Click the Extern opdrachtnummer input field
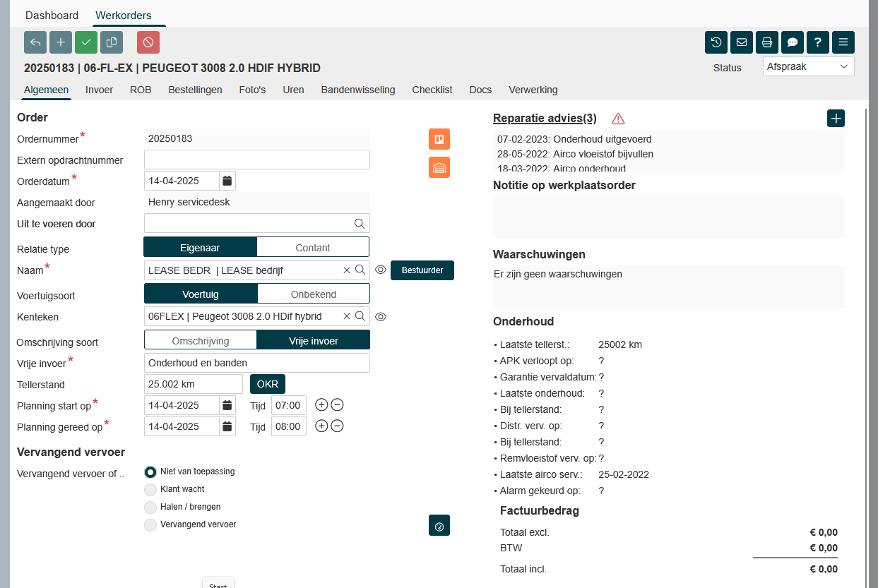The image size is (878, 588). pyautogui.click(x=256, y=160)
